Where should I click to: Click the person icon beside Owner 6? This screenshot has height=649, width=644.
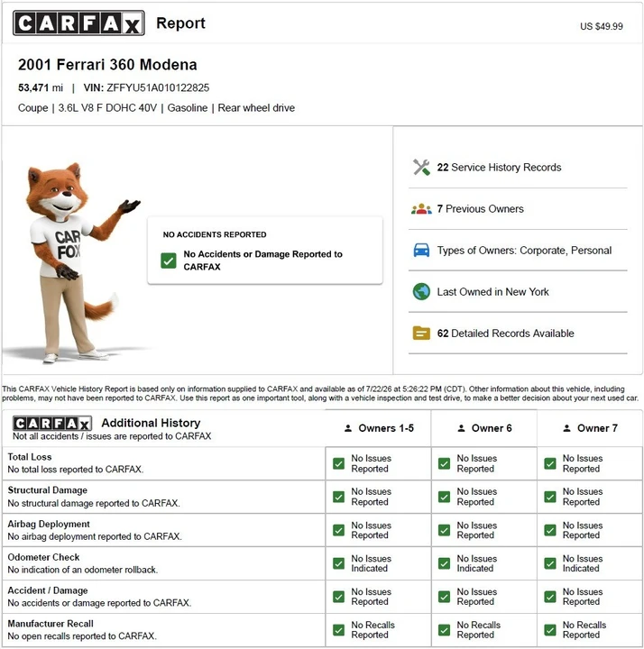461,428
